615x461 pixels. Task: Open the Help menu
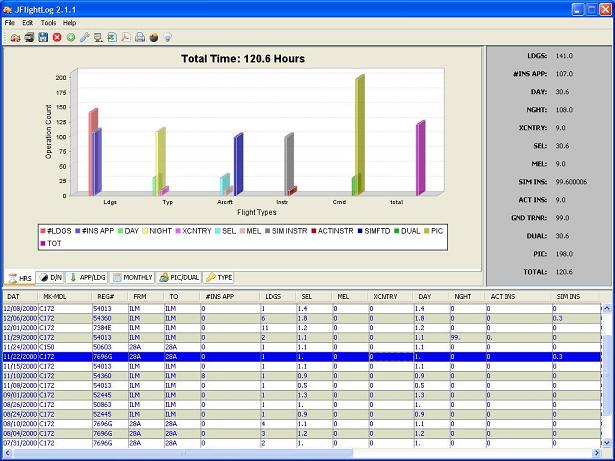(x=69, y=22)
